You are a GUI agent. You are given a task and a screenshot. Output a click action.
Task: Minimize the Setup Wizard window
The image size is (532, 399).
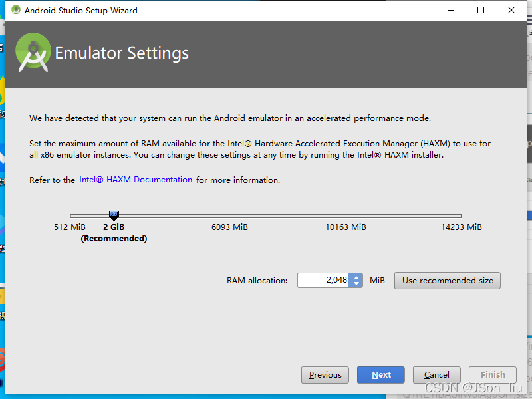pyautogui.click(x=451, y=10)
